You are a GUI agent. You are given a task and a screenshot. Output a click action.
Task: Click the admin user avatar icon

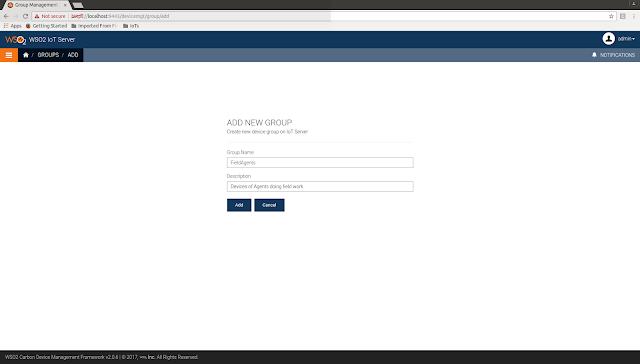[x=609, y=39]
